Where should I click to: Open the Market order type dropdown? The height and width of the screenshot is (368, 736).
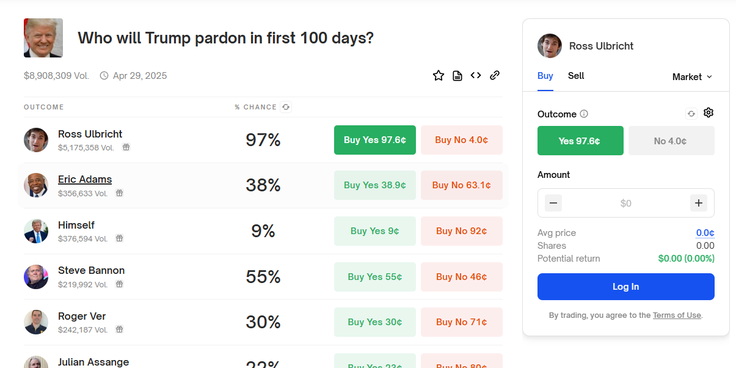pos(692,77)
